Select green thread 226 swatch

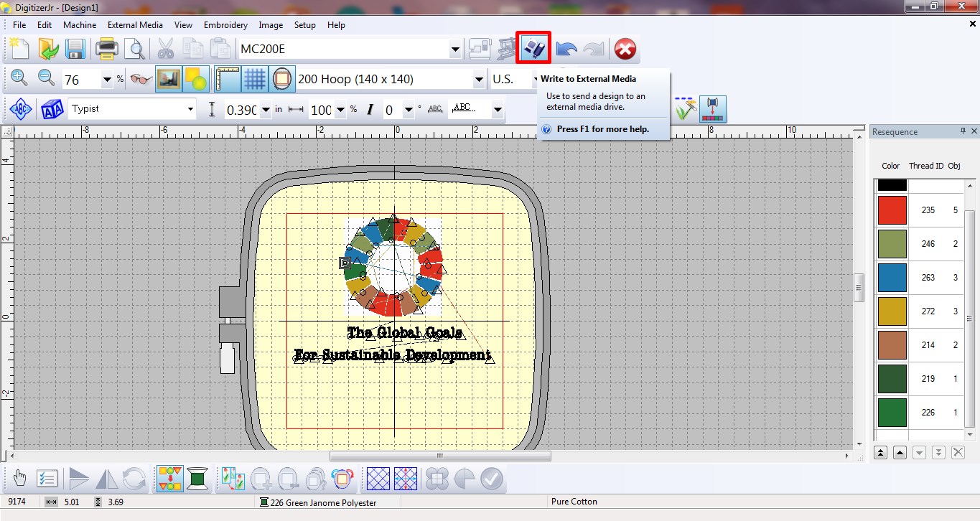(892, 413)
